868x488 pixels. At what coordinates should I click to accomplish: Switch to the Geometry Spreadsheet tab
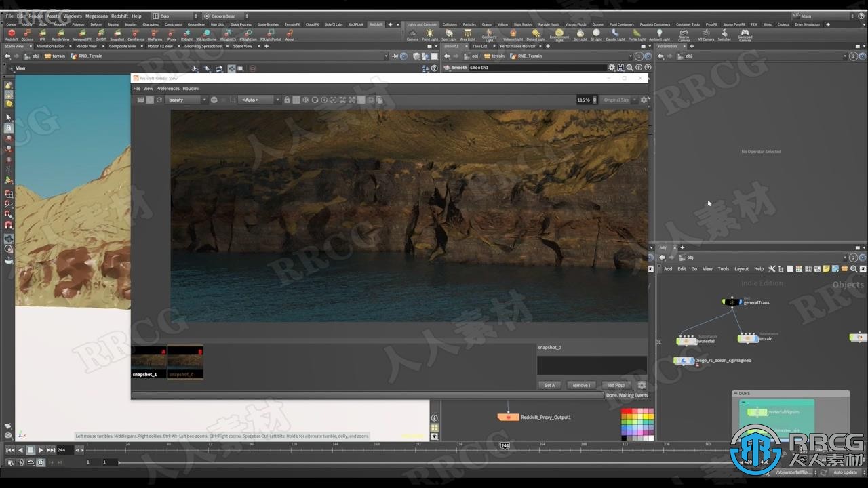203,46
